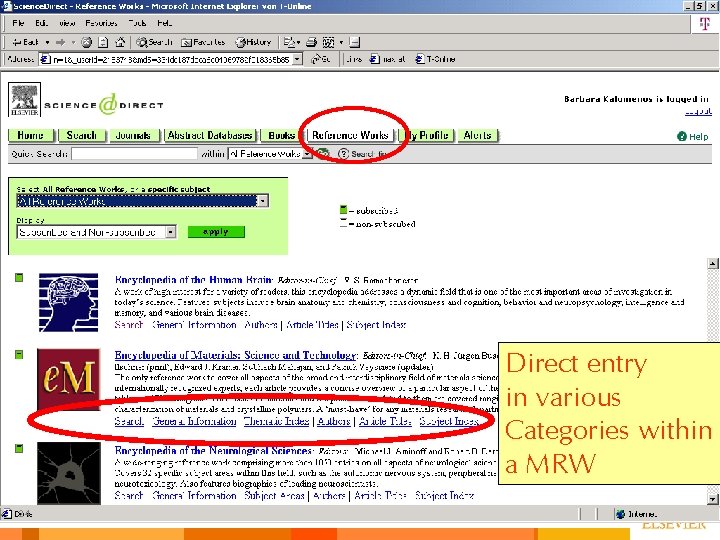Open Thematic Index link under Materials encyclopedia

click(276, 421)
